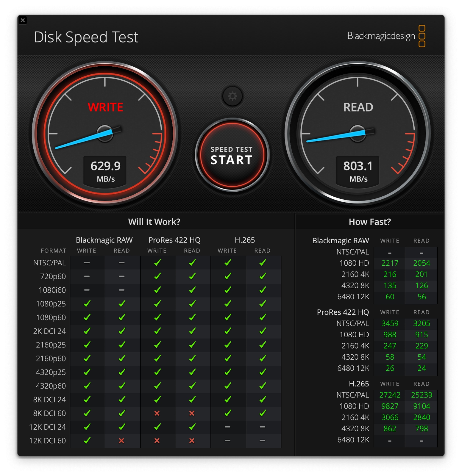Click Blackmagic RAW 2160 4K read value 201
The width and height of the screenshot is (462, 476).
[422, 274]
